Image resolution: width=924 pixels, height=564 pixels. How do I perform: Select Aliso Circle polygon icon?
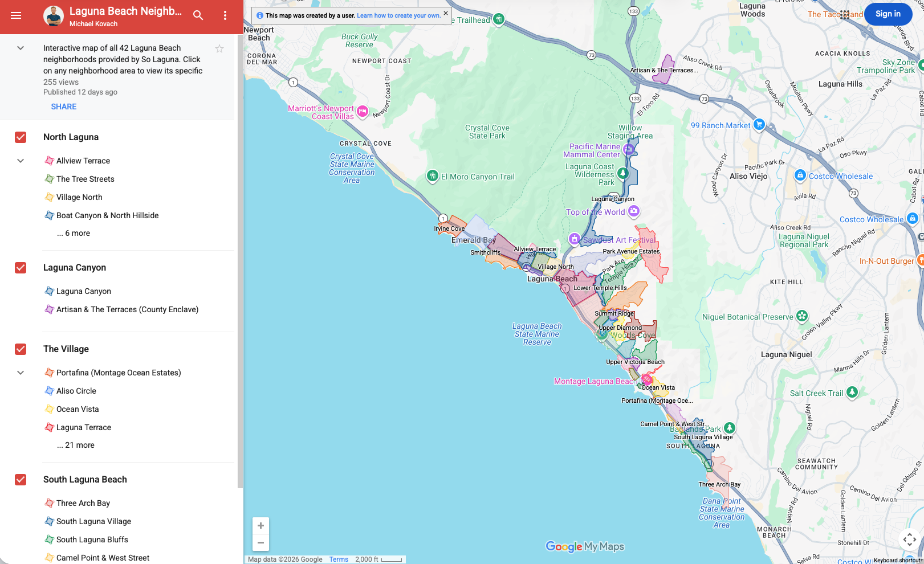point(50,391)
